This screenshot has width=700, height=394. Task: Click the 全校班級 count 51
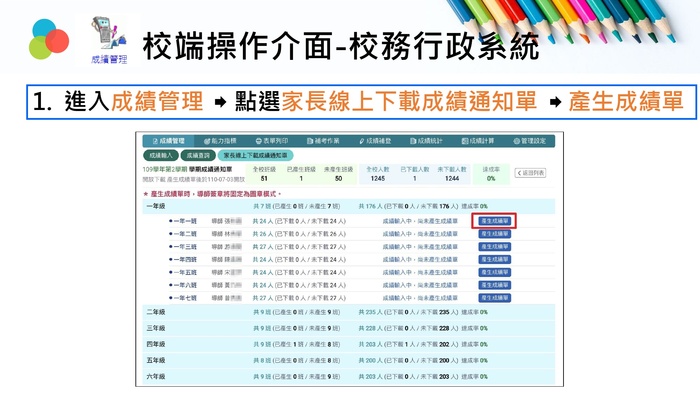tap(264, 178)
